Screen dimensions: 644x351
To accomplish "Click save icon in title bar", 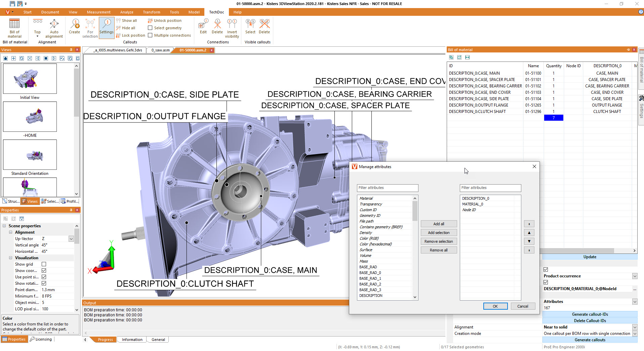I will 12,4.
